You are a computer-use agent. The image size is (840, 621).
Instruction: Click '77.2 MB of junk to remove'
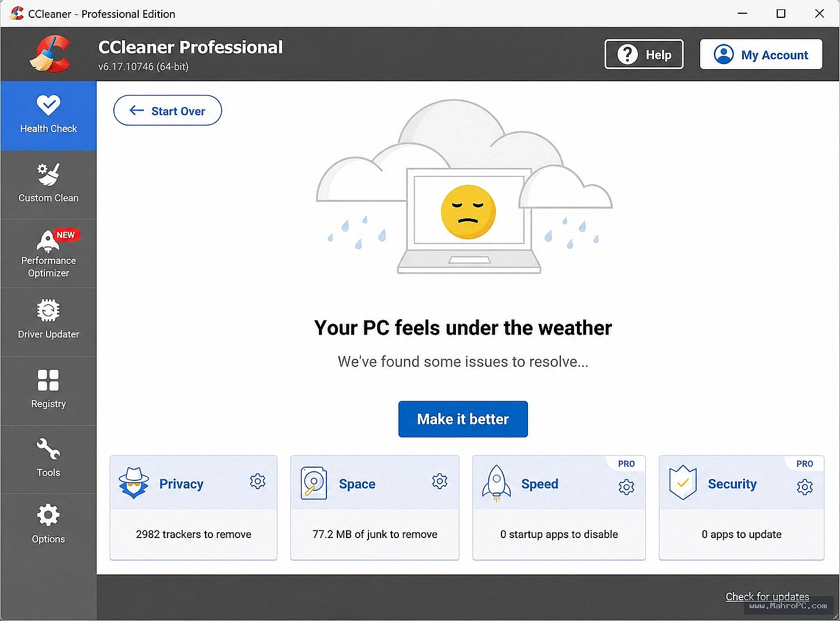coord(375,534)
